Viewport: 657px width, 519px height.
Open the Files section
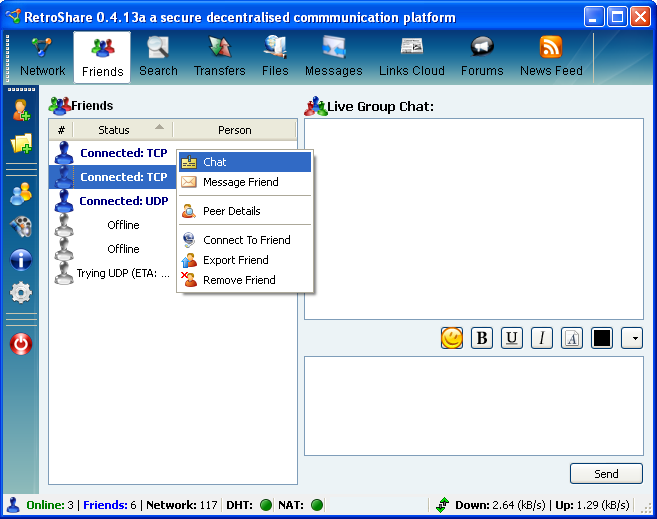275,57
